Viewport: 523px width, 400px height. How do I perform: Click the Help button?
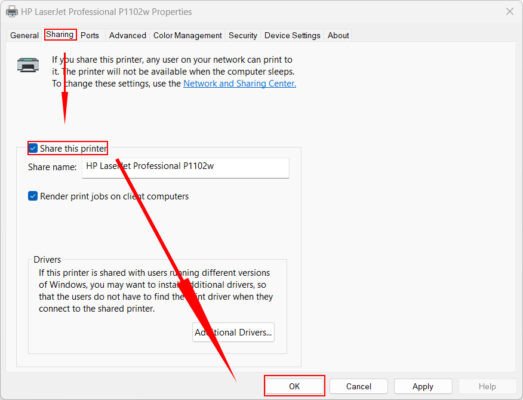coord(487,386)
